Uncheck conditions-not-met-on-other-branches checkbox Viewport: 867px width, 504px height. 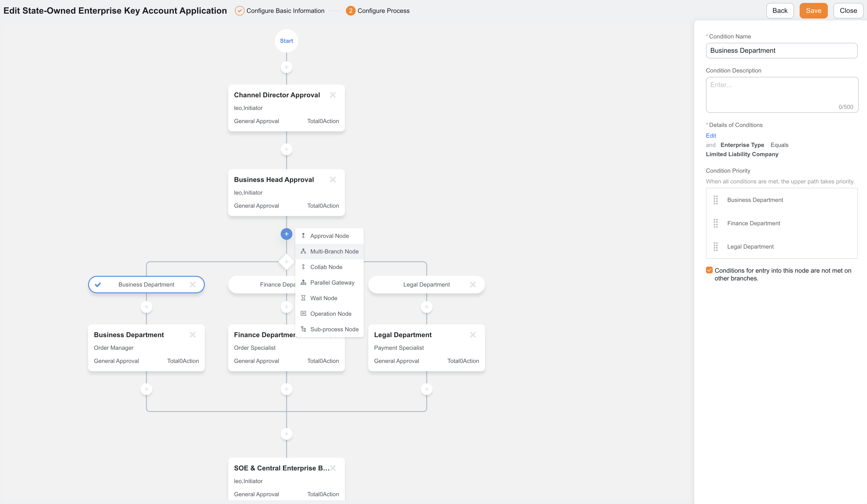coord(709,270)
